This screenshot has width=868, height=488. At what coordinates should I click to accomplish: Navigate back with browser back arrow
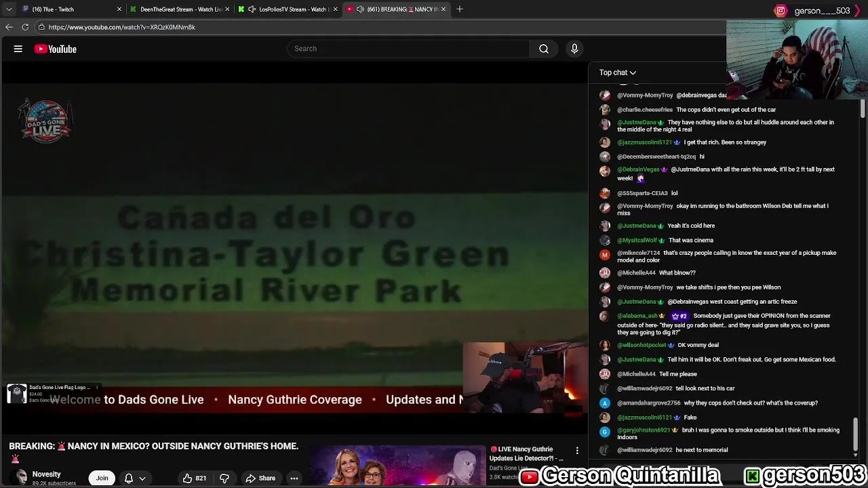click(x=9, y=27)
